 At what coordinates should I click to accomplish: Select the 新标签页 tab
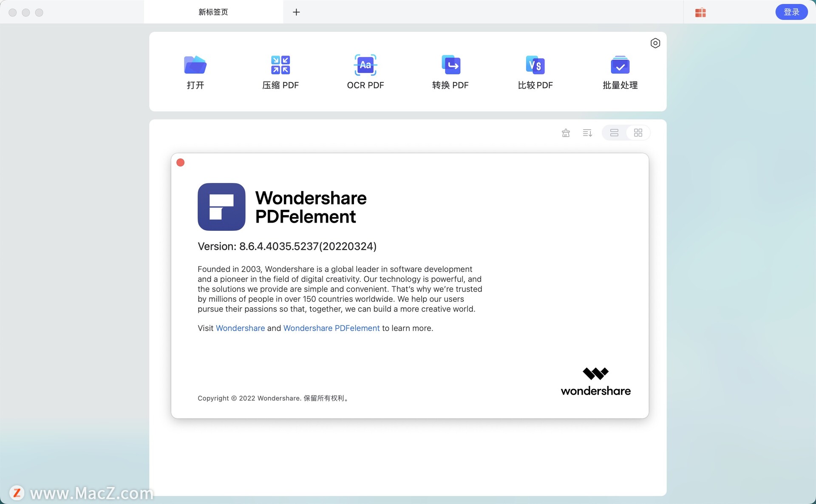[213, 12]
